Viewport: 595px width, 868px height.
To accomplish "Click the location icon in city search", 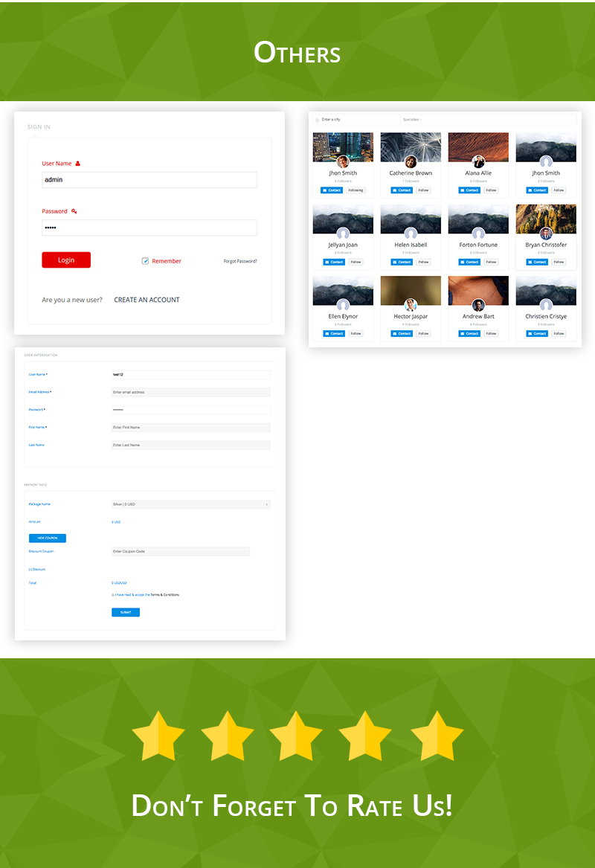I will coord(317,120).
